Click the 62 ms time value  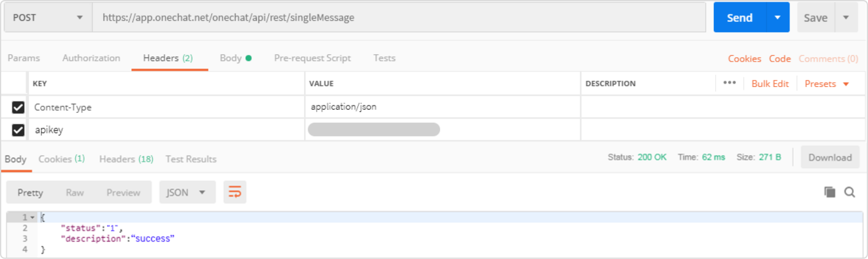[x=713, y=157]
